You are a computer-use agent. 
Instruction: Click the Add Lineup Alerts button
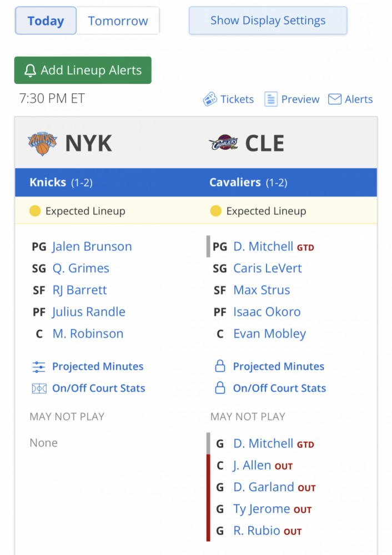[83, 70]
